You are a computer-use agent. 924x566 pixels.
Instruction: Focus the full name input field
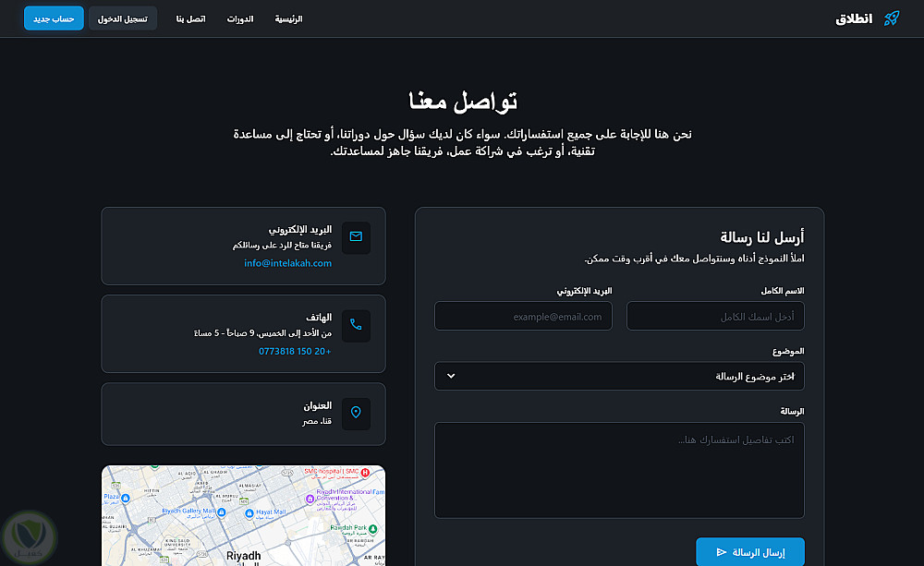[715, 317]
